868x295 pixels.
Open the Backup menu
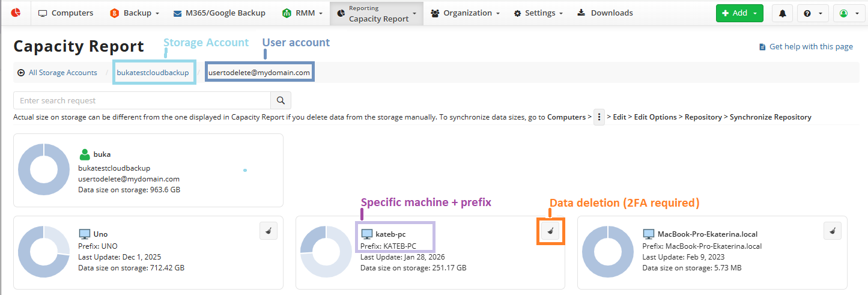pos(135,13)
